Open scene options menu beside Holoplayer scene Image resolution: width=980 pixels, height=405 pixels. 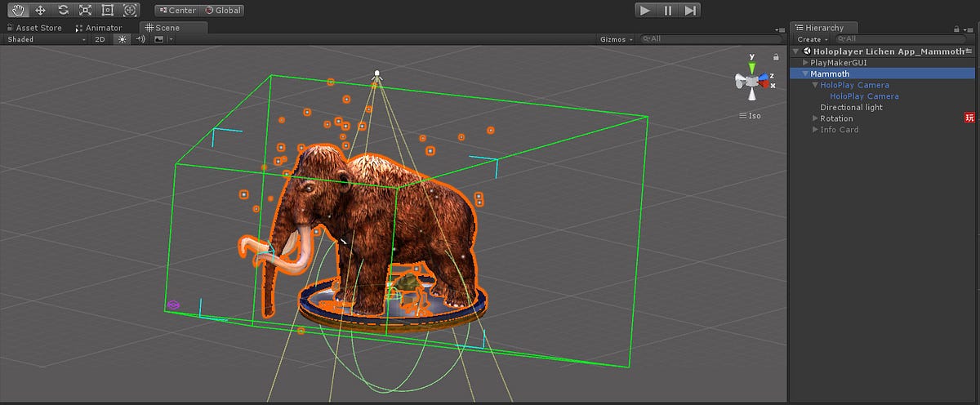point(969,51)
